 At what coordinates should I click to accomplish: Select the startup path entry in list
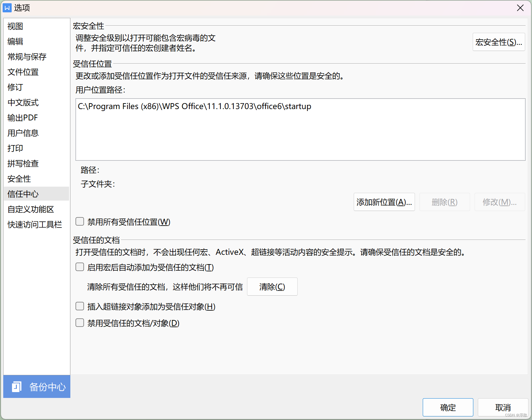point(195,106)
